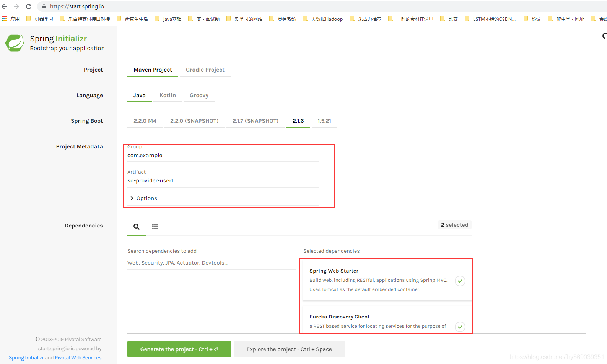Click Explore the project button
Image resolution: width=607 pixels, height=364 pixels.
coord(289,349)
